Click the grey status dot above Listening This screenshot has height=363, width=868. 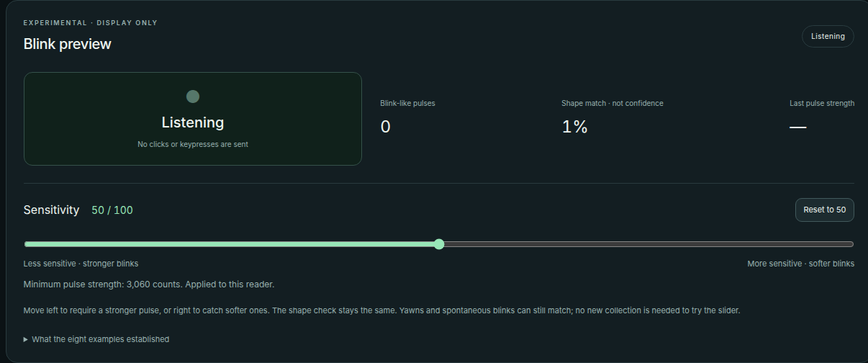(193, 97)
